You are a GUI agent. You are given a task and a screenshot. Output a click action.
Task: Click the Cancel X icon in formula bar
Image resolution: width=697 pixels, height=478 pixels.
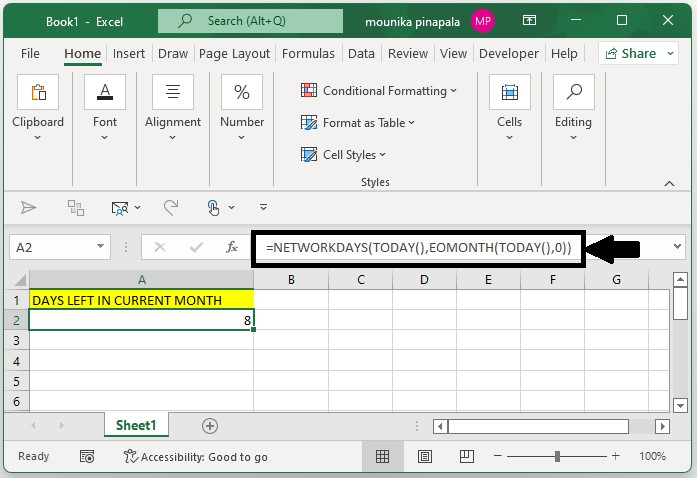tap(160, 247)
